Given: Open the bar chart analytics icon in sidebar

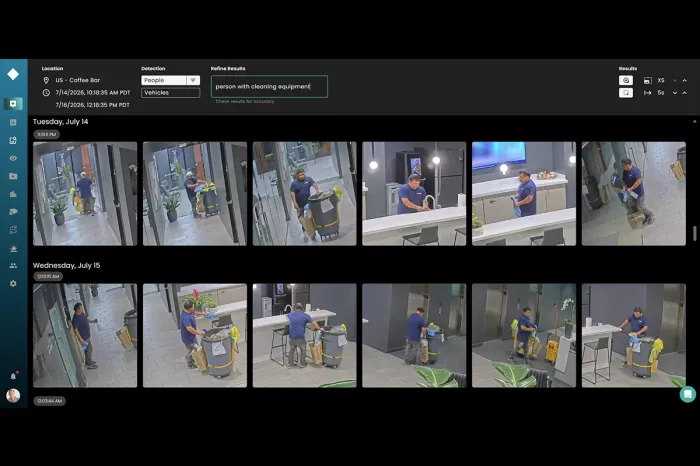Looking at the screenshot, I should point(13,194).
